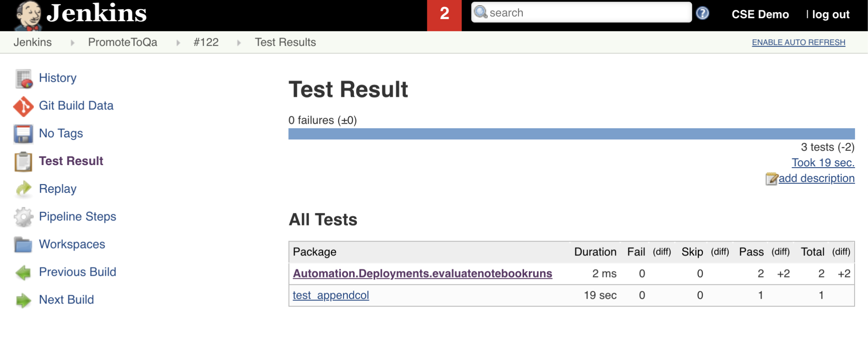The image size is (868, 347).
Task: Expand the breadcrumb arrow after Jenkins
Action: [x=72, y=43]
